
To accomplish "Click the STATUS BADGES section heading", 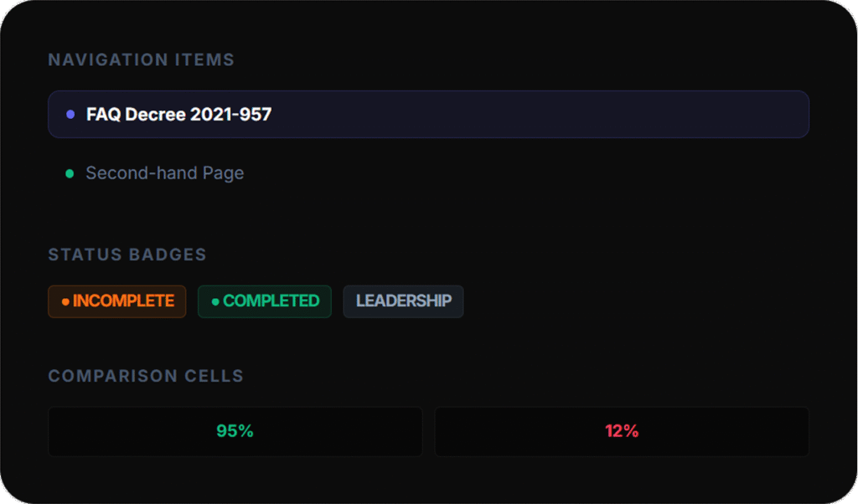I will click(x=127, y=255).
